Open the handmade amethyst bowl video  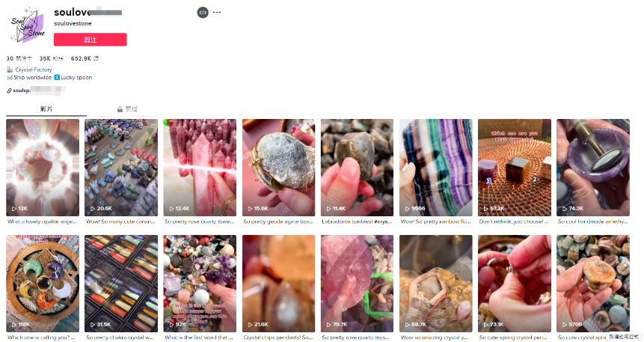pyautogui.click(x=593, y=168)
